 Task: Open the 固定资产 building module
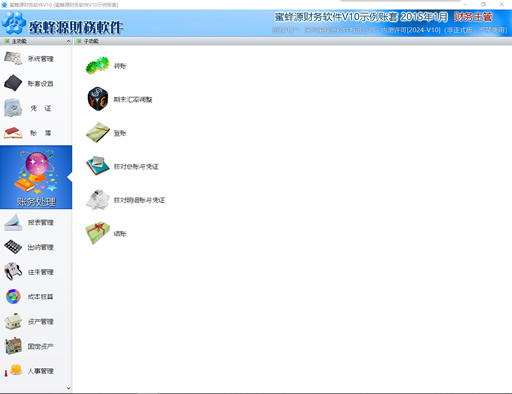[36, 346]
